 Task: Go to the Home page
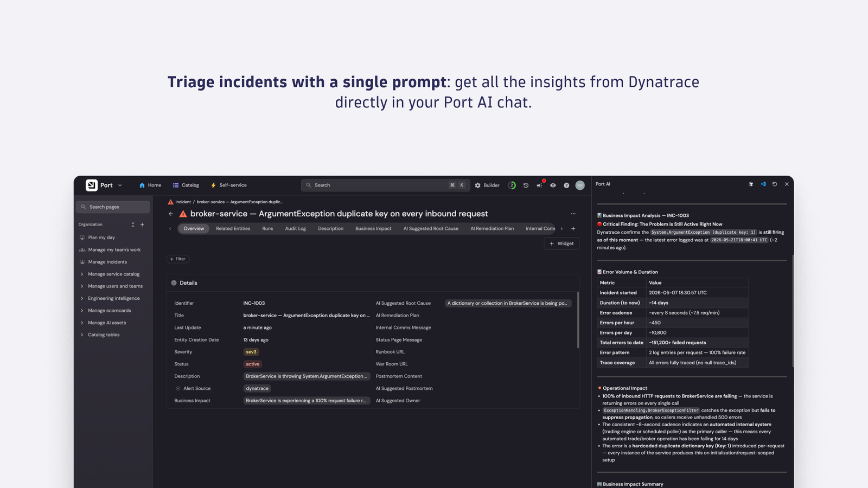[150, 185]
